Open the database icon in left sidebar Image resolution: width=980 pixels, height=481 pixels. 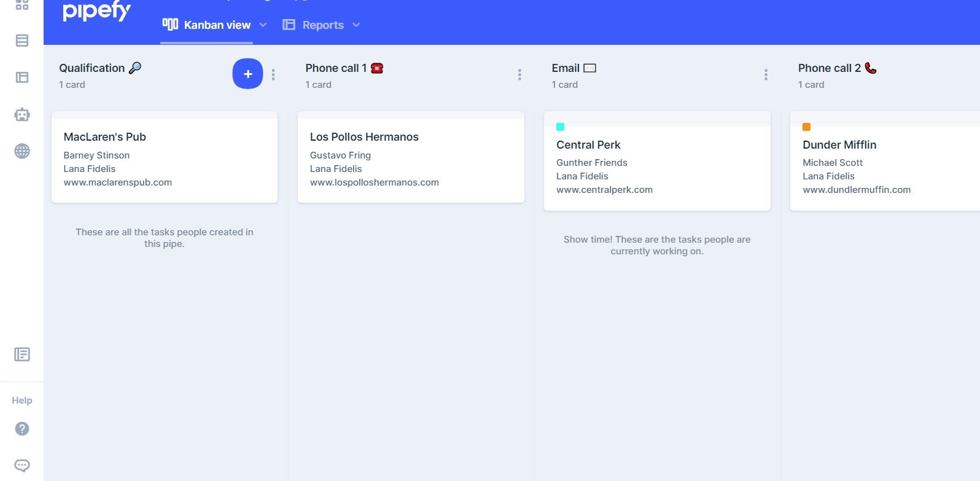pos(22,41)
